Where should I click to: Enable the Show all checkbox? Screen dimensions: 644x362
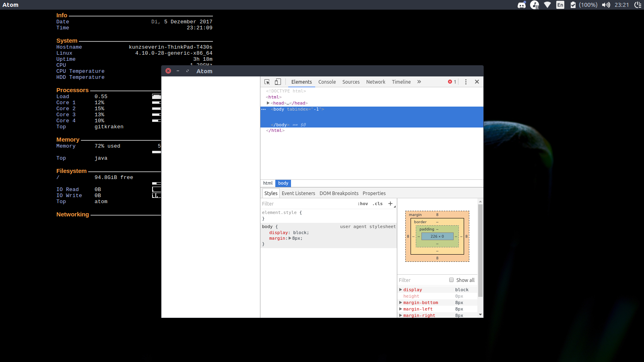click(451, 280)
